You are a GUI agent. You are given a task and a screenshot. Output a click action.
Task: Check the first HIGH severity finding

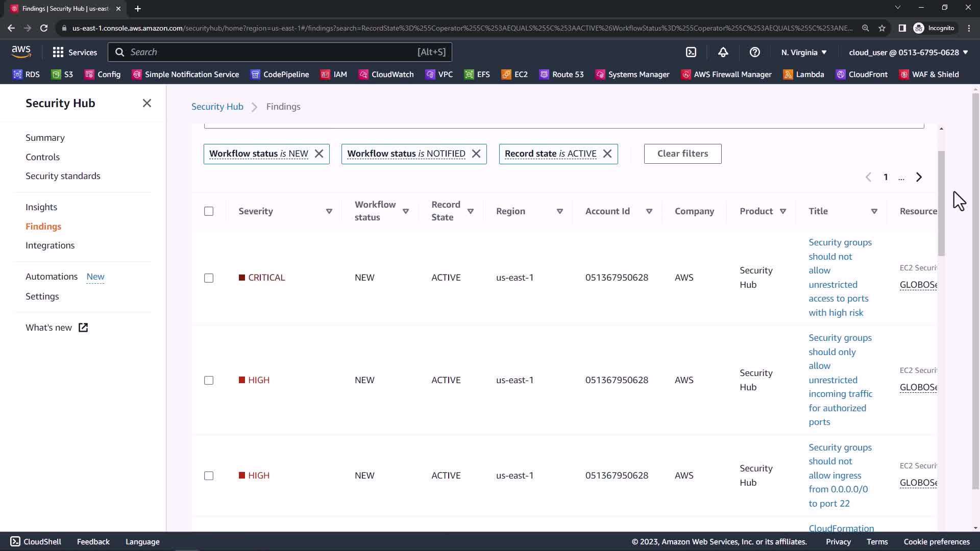pyautogui.click(x=209, y=381)
